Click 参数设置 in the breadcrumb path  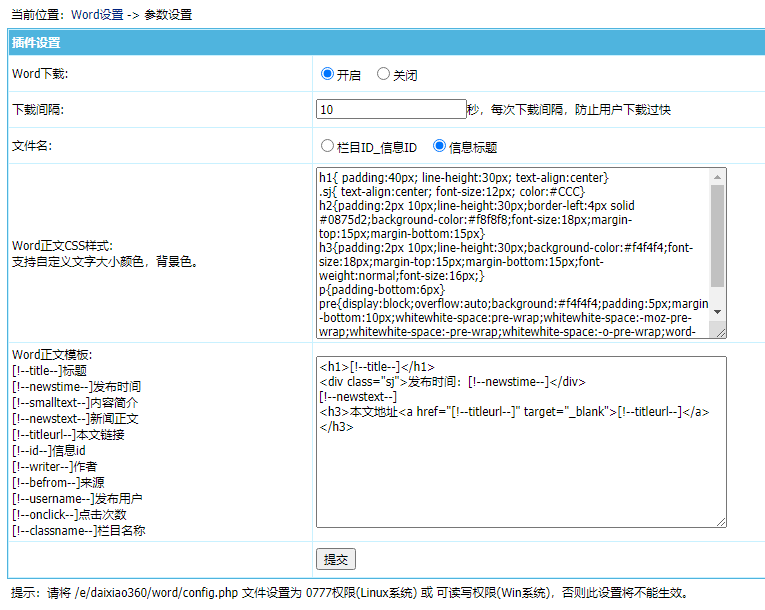169,15
